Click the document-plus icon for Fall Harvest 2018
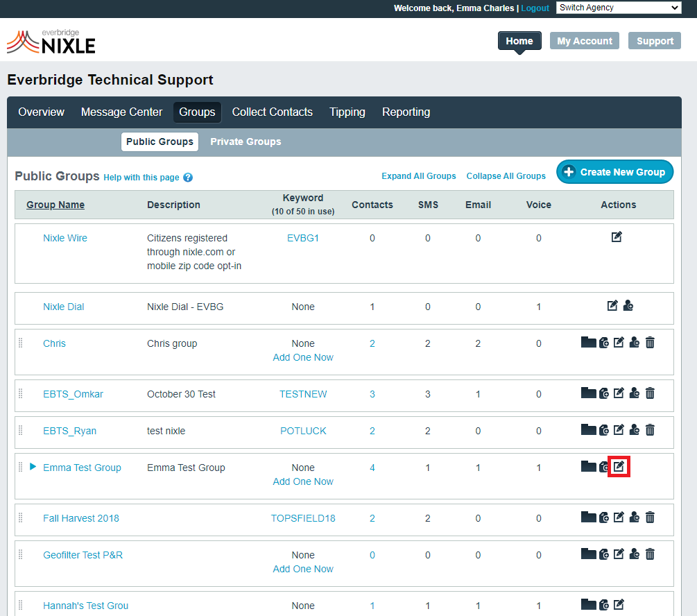Image resolution: width=697 pixels, height=616 pixels. pyautogui.click(x=603, y=517)
